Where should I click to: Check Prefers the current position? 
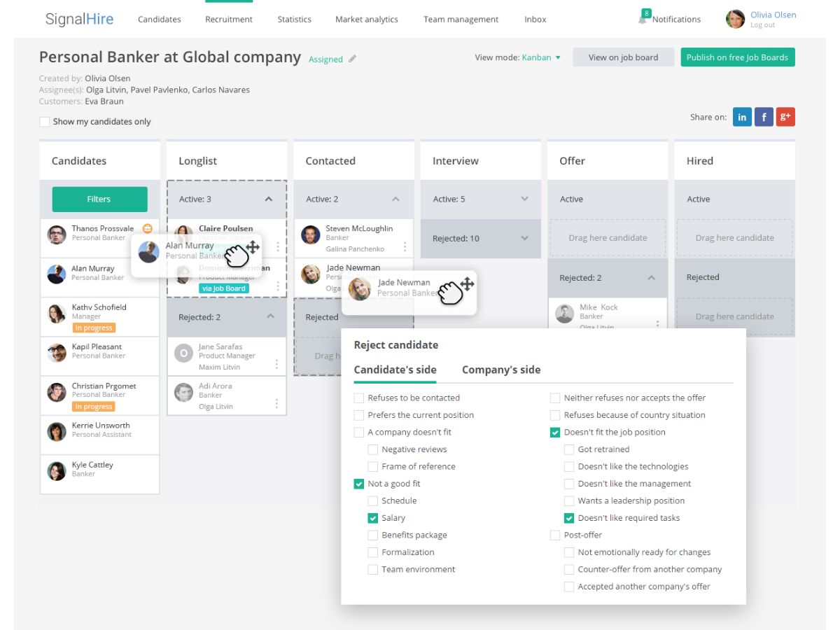[359, 415]
